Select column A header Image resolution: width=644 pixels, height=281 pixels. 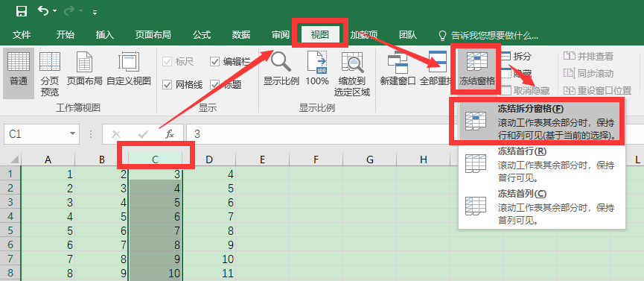coord(48,160)
